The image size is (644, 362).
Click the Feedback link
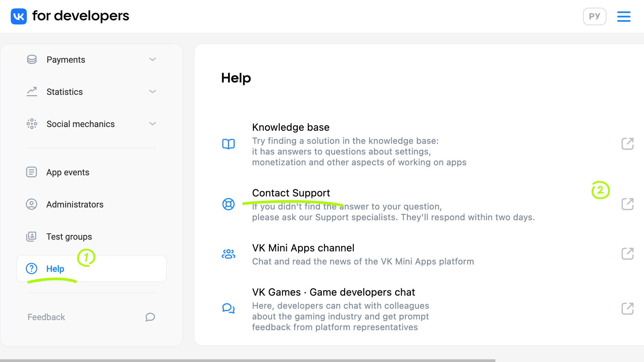[x=46, y=317]
